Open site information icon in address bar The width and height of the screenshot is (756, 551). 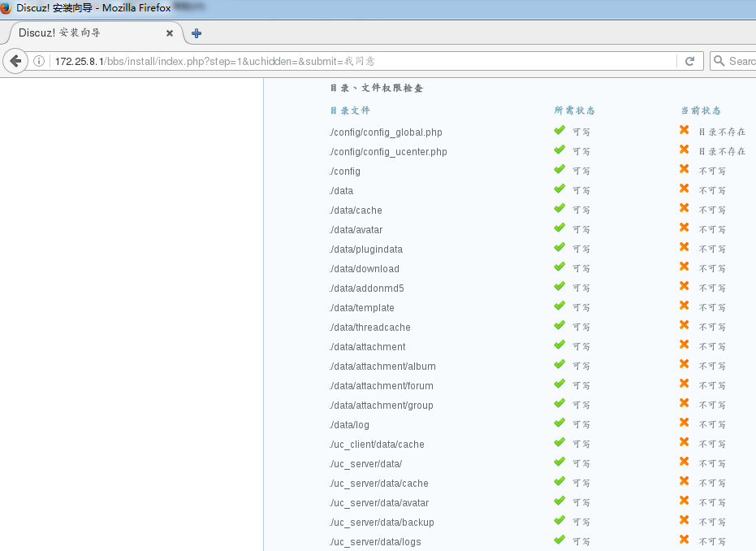[39, 61]
